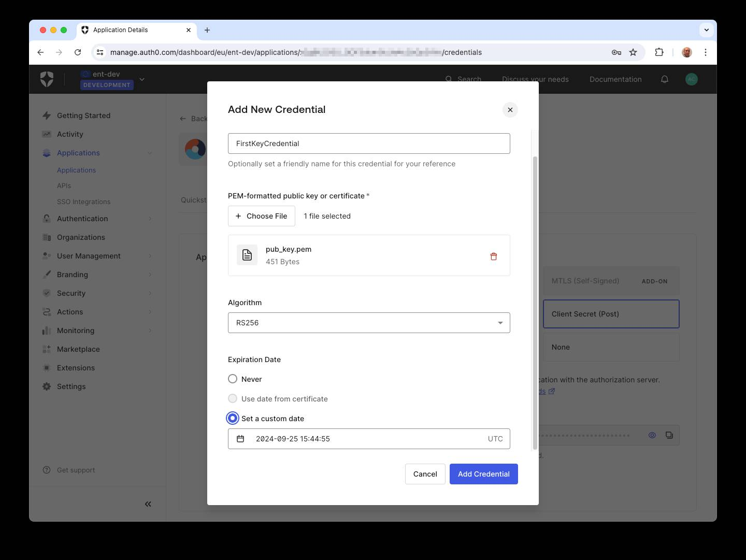
Task: Click the Branding brush icon
Action: tap(47, 275)
